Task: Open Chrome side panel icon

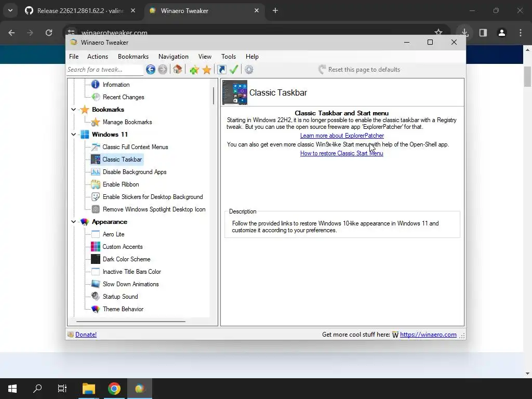Action: 483,33
